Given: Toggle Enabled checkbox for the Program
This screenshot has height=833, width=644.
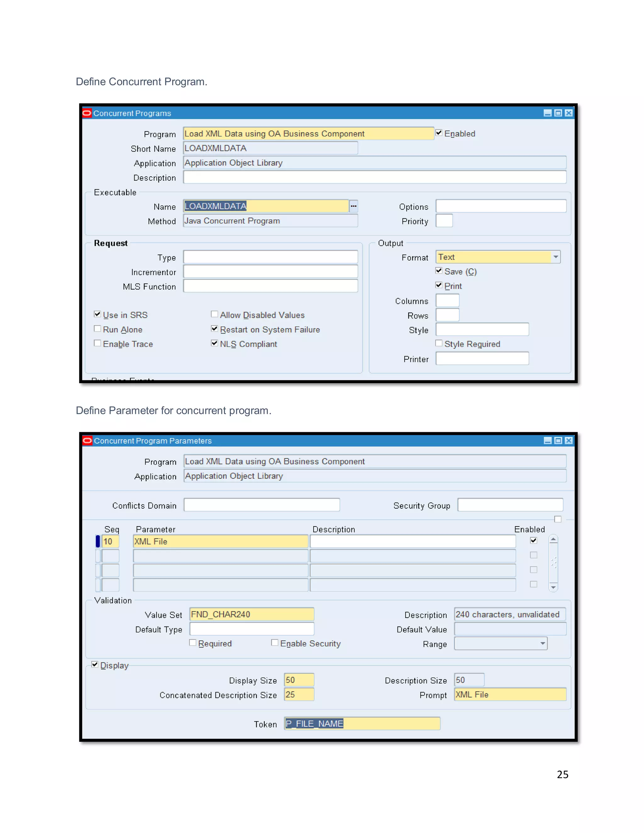Looking at the screenshot, I should tap(439, 133).
